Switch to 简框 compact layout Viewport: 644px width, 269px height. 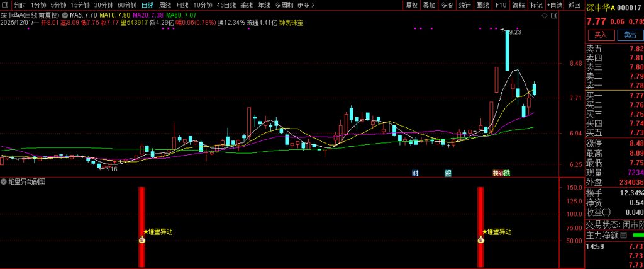(519, 5)
